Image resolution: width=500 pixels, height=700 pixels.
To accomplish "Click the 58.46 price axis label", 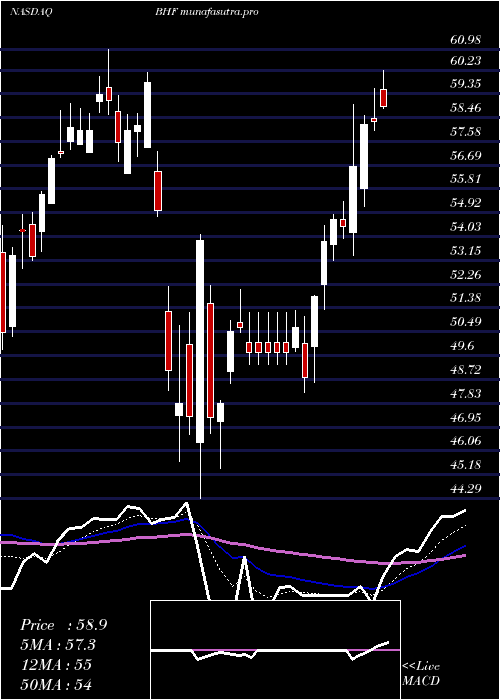I will [x=466, y=108].
